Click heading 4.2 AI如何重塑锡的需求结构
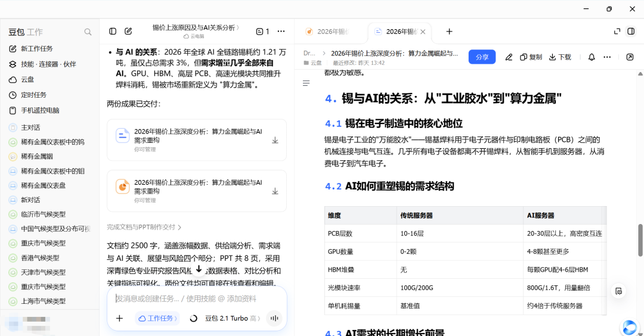The image size is (644, 336). tap(389, 186)
